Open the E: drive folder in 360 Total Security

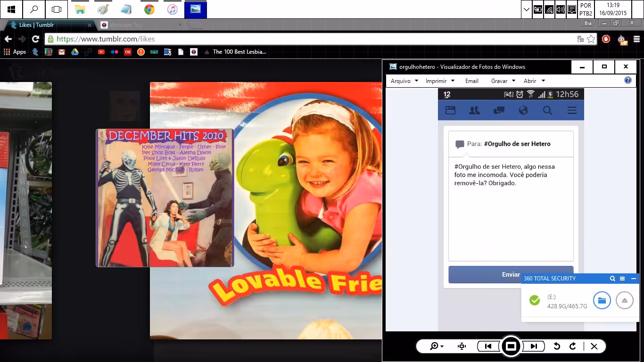pyautogui.click(x=602, y=300)
